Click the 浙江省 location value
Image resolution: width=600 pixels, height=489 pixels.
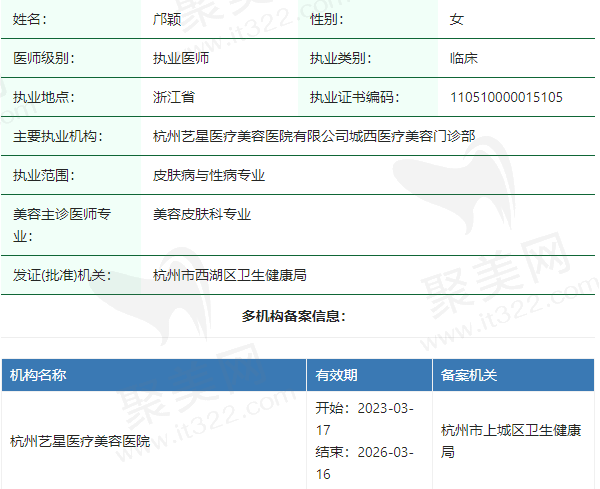click(x=174, y=97)
